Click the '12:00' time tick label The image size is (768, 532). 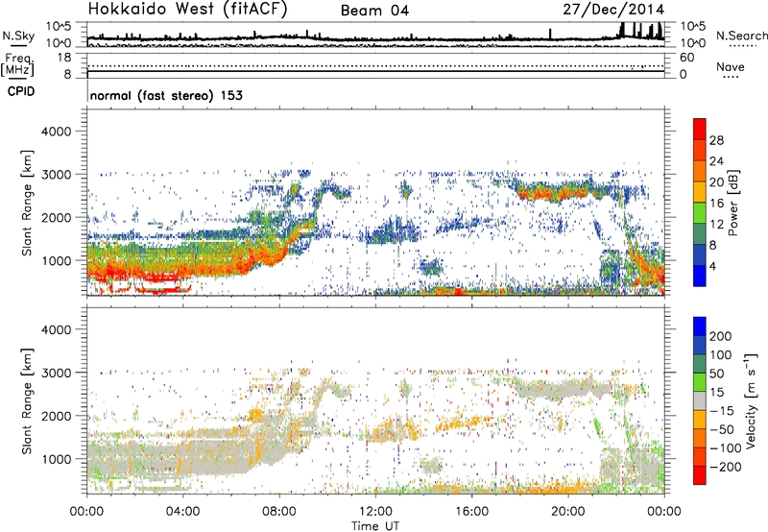375,512
